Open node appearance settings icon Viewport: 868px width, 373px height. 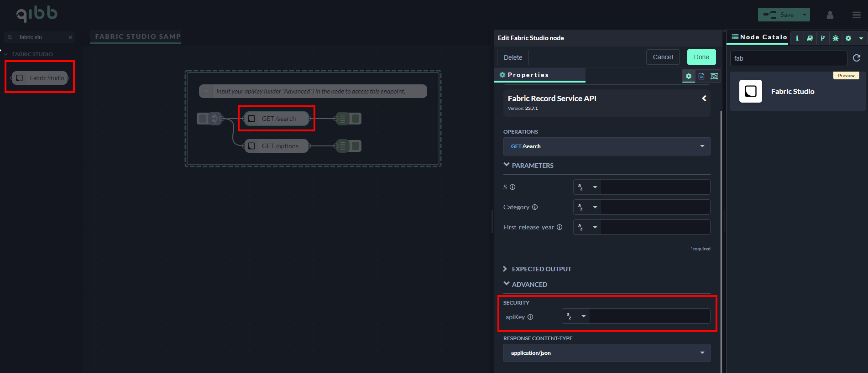tap(714, 76)
